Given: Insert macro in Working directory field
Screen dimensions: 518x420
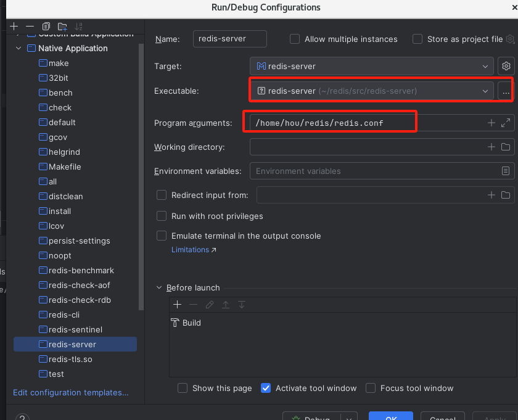Looking at the screenshot, I should pos(491,147).
